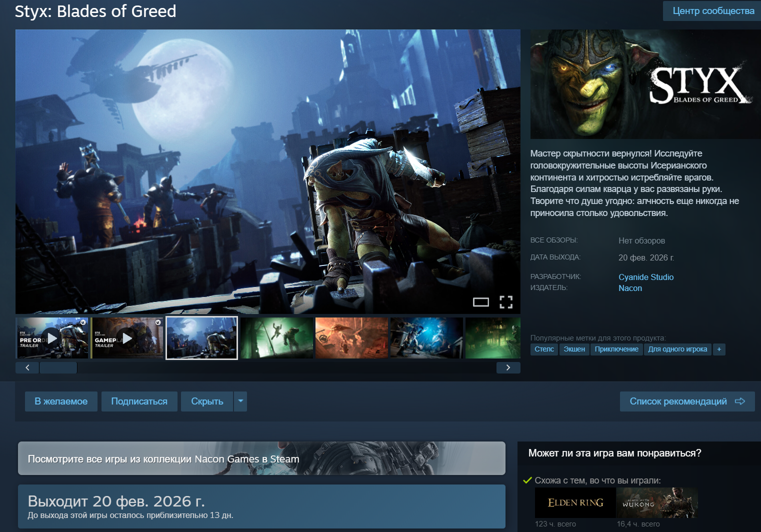
Task: Open the Cyanide Studio developer link
Action: 646,277
